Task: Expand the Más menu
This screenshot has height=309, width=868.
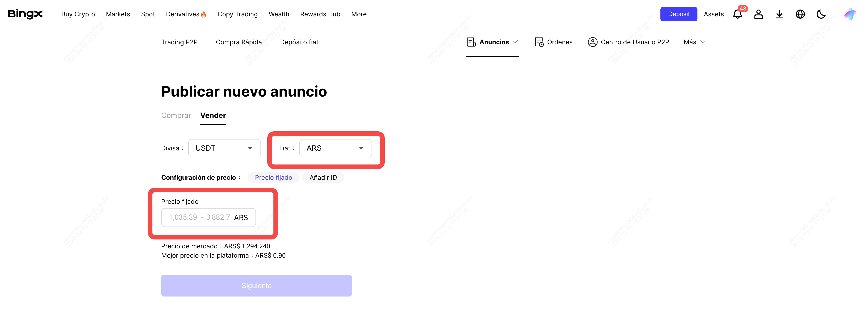Action: (x=694, y=42)
